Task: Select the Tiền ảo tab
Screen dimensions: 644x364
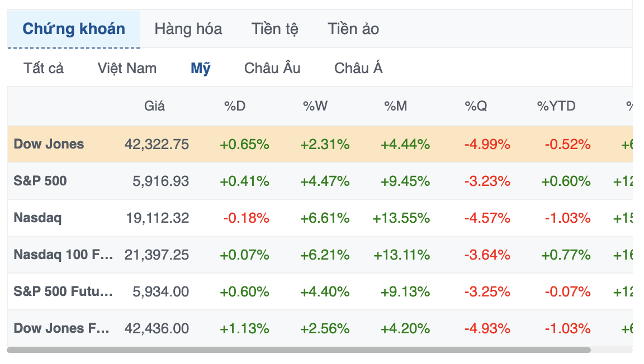Action: click(353, 29)
